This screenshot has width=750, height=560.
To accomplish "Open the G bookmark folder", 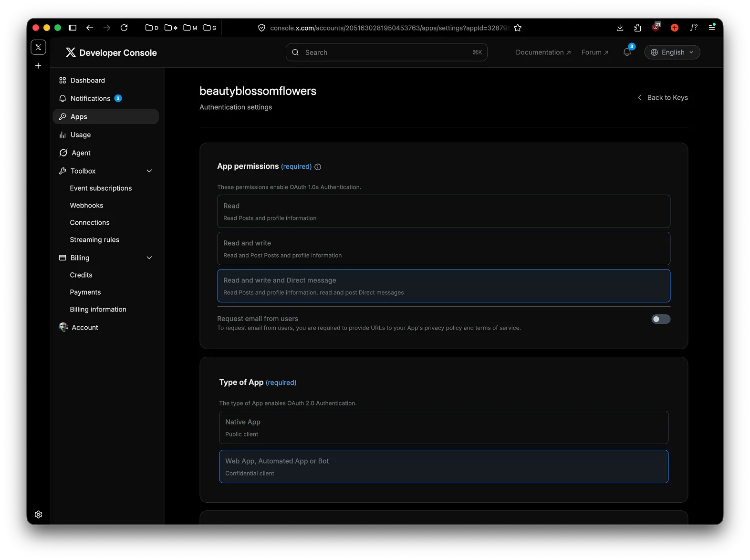I will tap(209, 28).
